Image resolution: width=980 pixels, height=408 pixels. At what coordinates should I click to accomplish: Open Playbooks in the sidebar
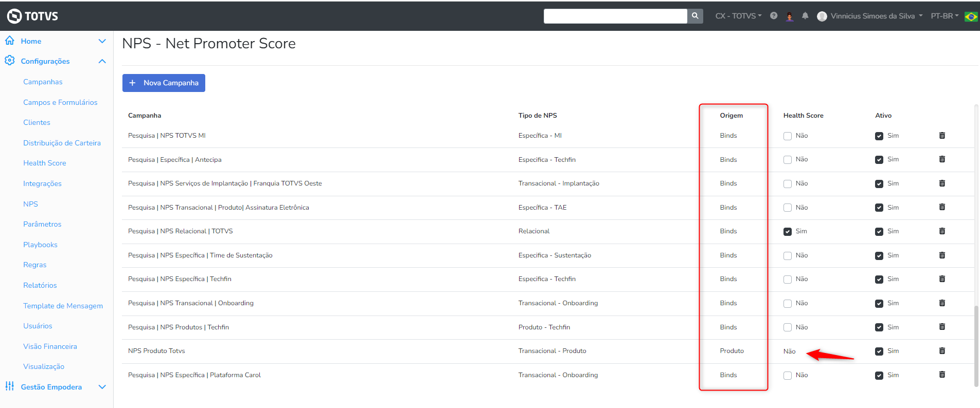(40, 245)
